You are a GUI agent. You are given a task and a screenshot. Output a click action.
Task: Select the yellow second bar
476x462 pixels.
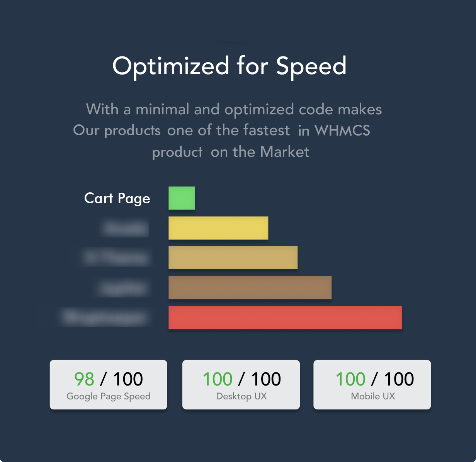point(218,228)
